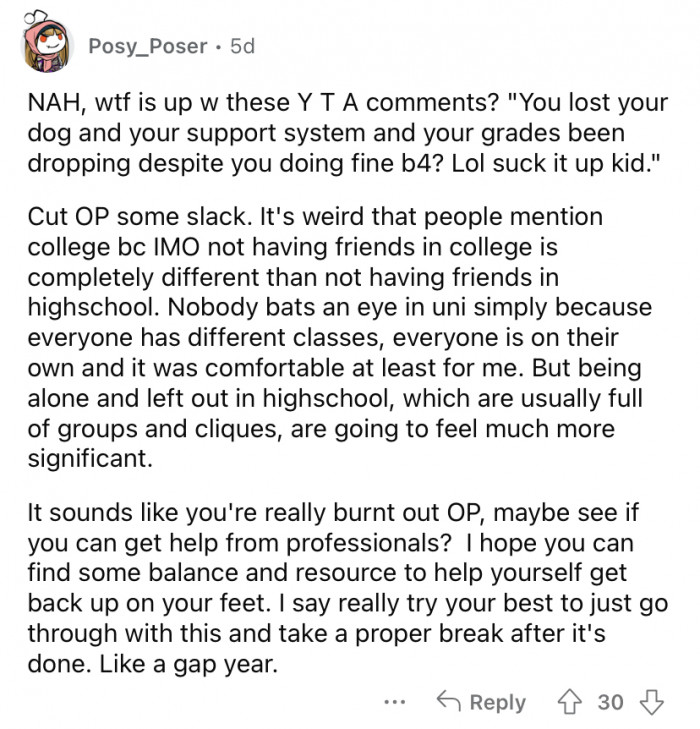
Task: Click the word NAH starting the comment
Action: (x=49, y=106)
